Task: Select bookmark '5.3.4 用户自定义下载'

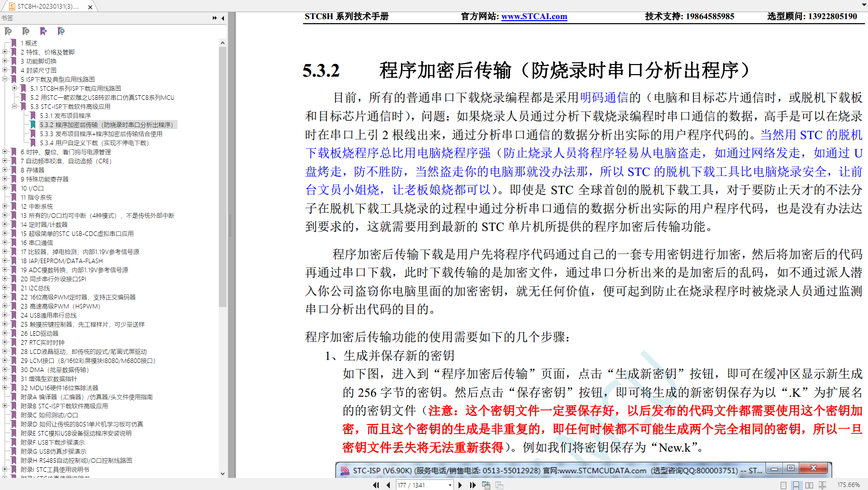Action: pos(94,143)
